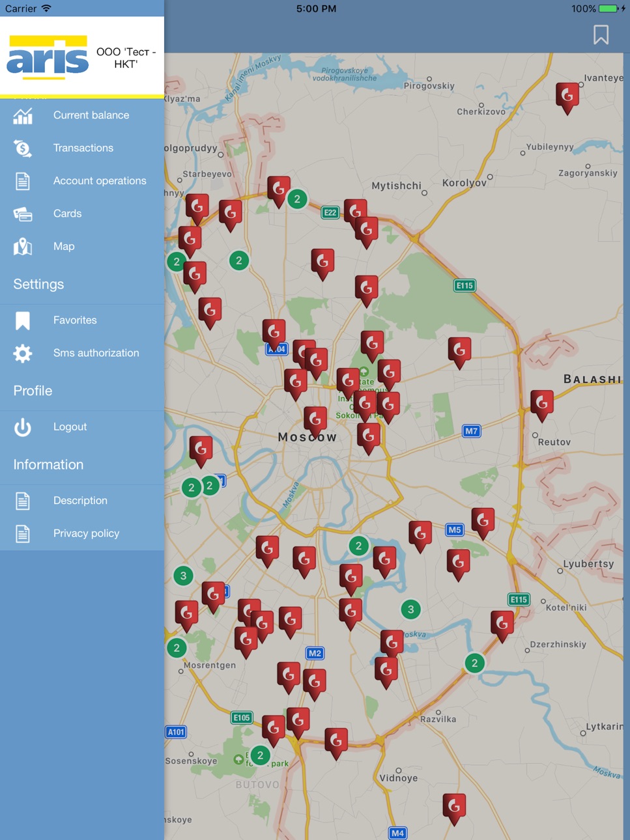Select the Transactions coin icon
Screen dimensions: 630x840
click(23, 148)
